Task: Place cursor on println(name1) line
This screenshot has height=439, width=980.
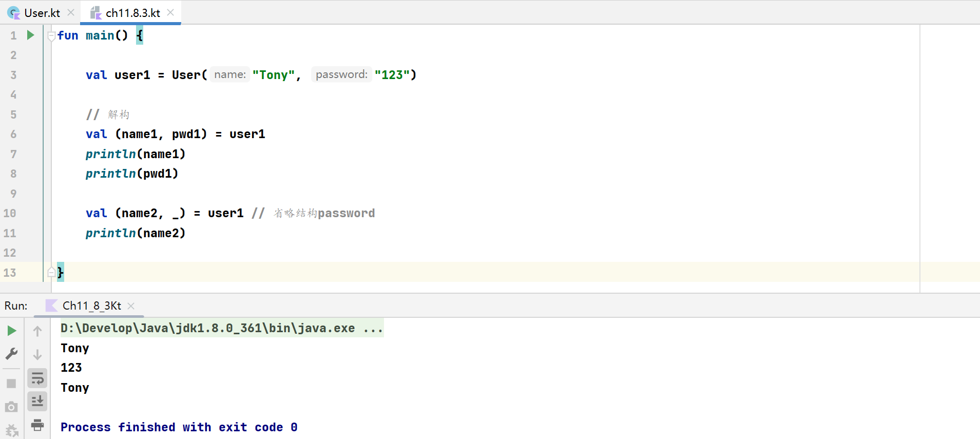Action: click(x=136, y=154)
